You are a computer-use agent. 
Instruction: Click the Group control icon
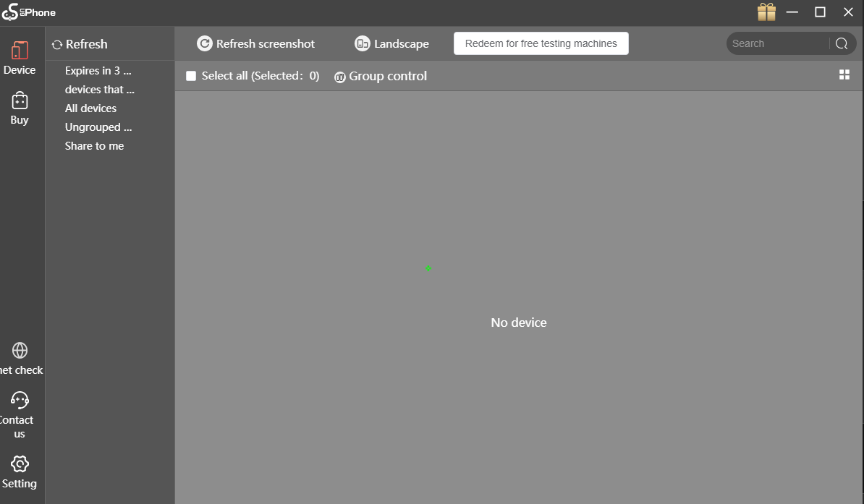coord(340,77)
